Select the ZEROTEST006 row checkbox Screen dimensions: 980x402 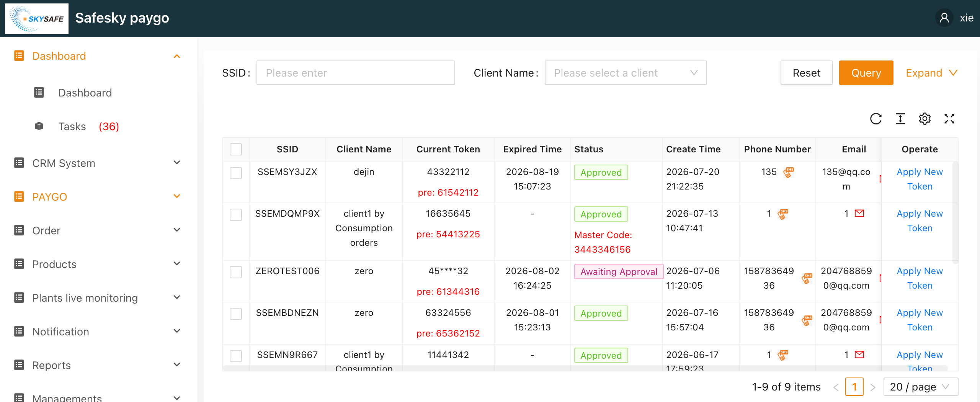pos(236,272)
